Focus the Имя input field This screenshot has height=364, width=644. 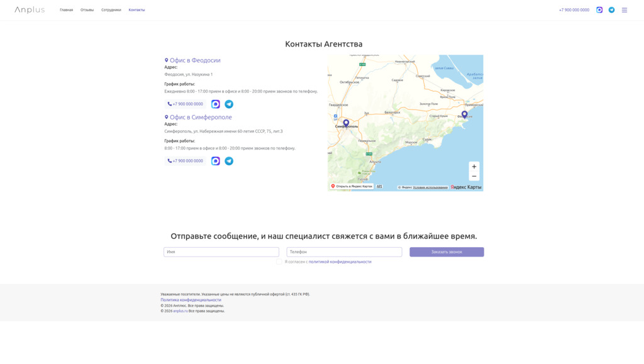(x=221, y=252)
